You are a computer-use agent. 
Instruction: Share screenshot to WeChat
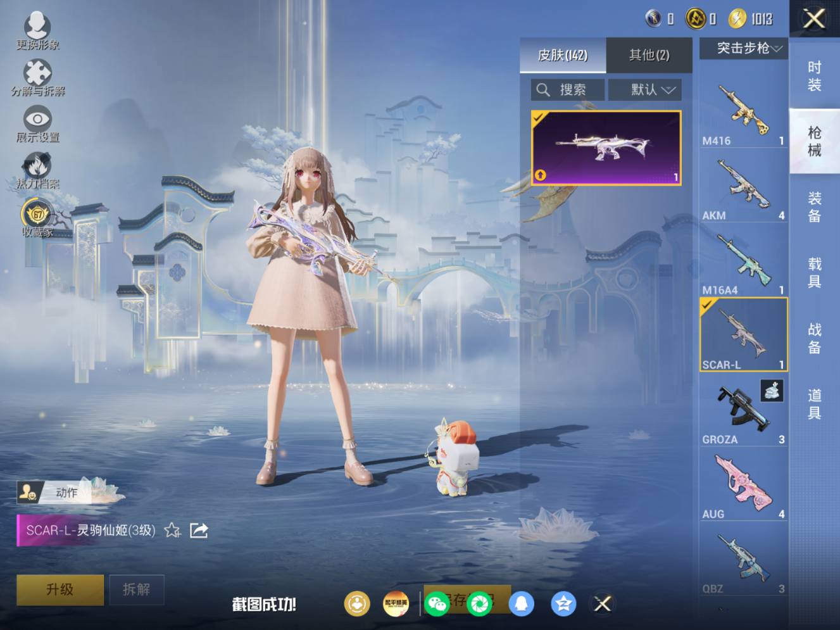[437, 603]
